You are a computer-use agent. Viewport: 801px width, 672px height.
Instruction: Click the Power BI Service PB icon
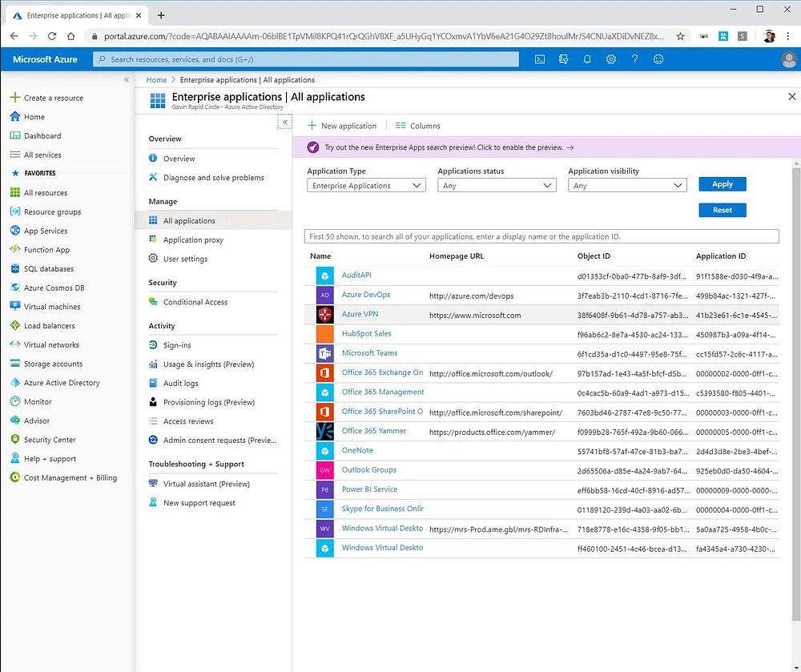pyautogui.click(x=325, y=489)
